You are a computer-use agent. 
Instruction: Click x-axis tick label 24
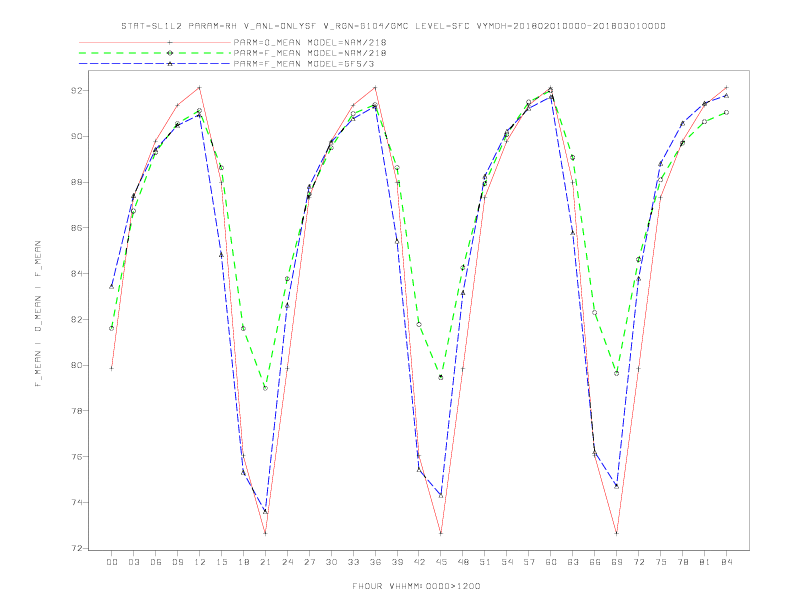[x=287, y=562]
